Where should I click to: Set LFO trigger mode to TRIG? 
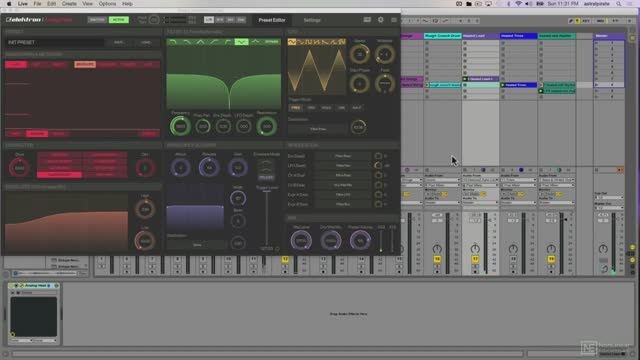tap(311, 108)
